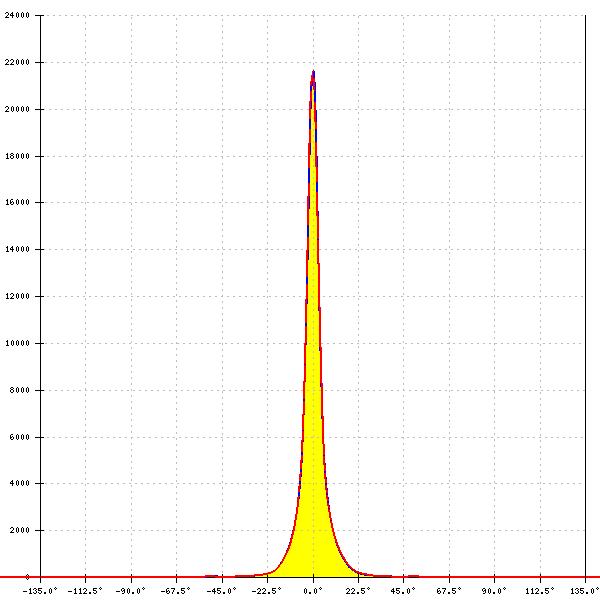
Task: Click the -90.0° x-axis label
Action: coord(130,591)
